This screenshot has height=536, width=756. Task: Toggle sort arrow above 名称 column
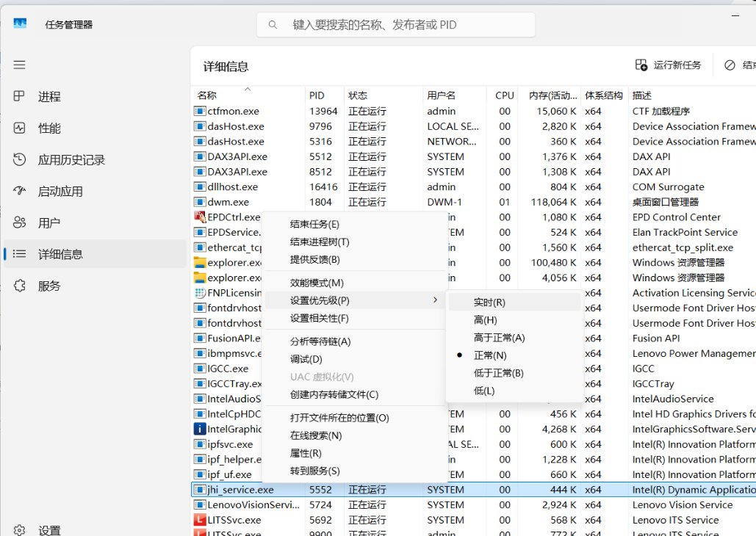[x=248, y=89]
